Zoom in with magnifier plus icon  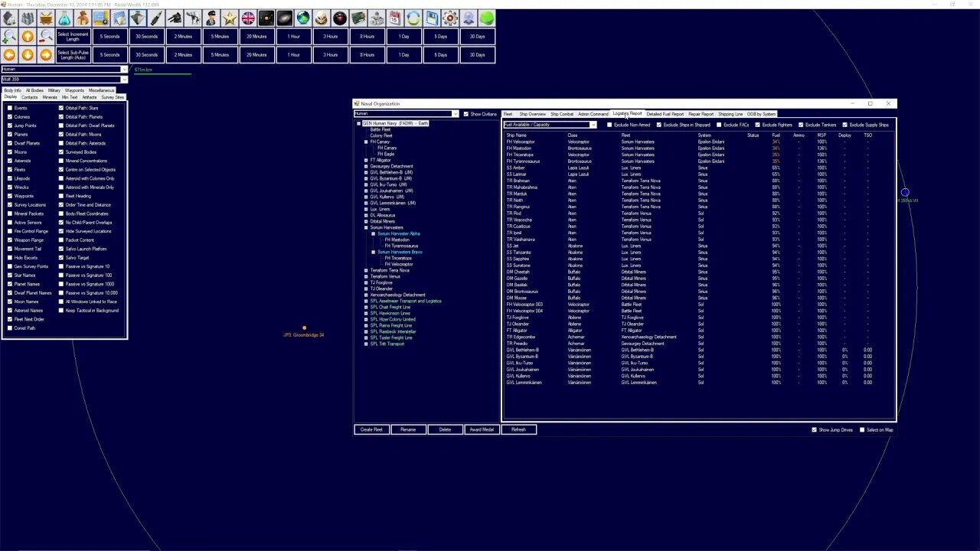click(9, 36)
